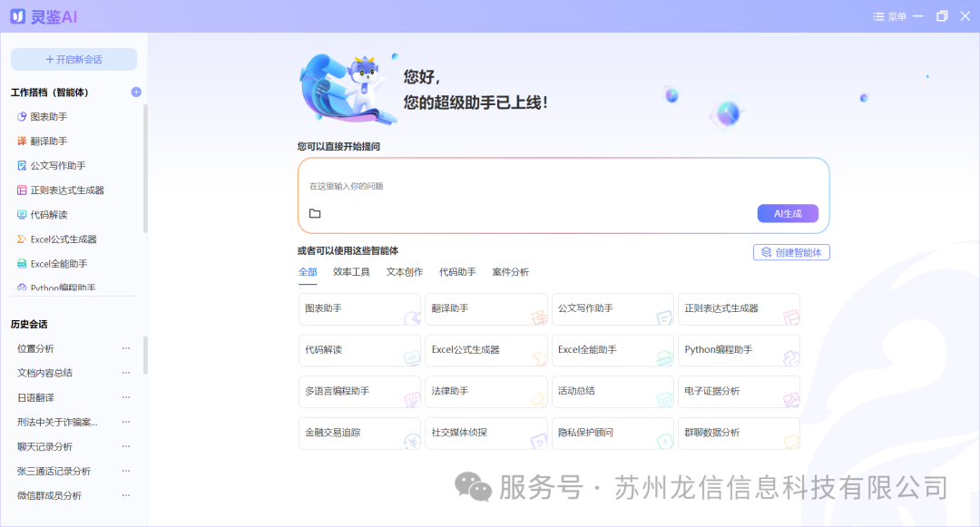Click the question input field
This screenshot has height=527, width=980.
click(x=563, y=186)
